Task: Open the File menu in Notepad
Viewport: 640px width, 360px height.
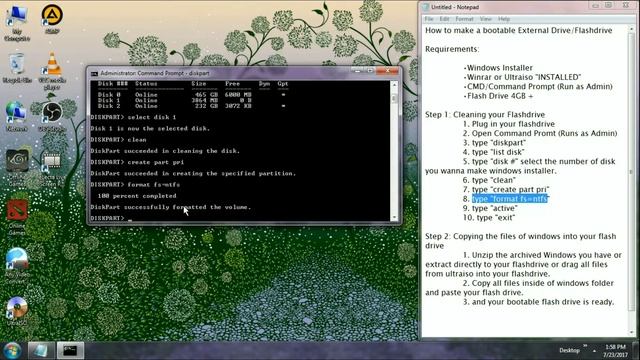Action: click(429, 19)
